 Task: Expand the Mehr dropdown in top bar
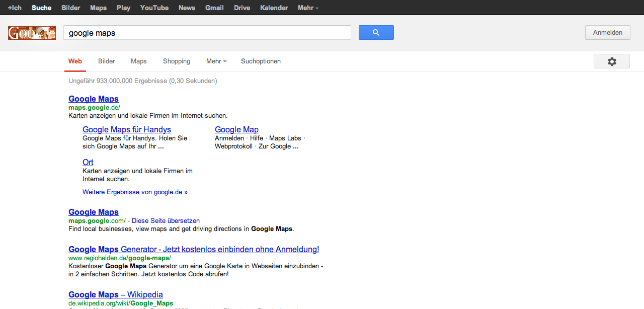308,8
